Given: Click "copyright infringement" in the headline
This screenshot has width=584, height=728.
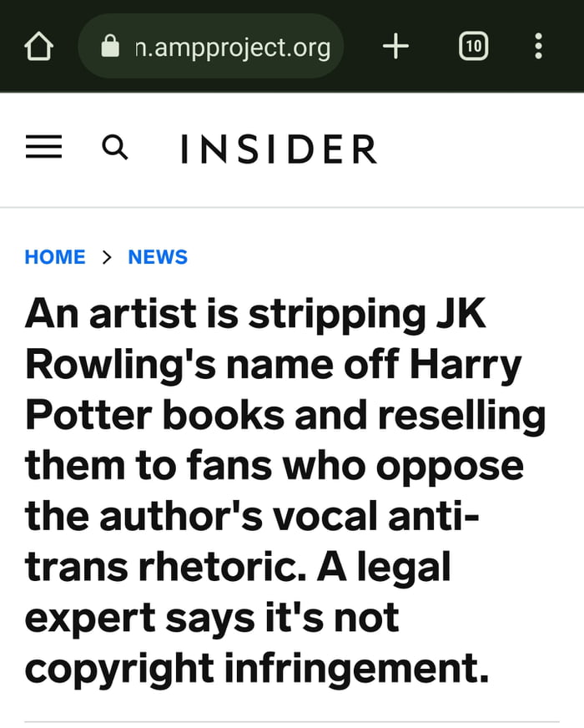Looking at the screenshot, I should tap(257, 670).
